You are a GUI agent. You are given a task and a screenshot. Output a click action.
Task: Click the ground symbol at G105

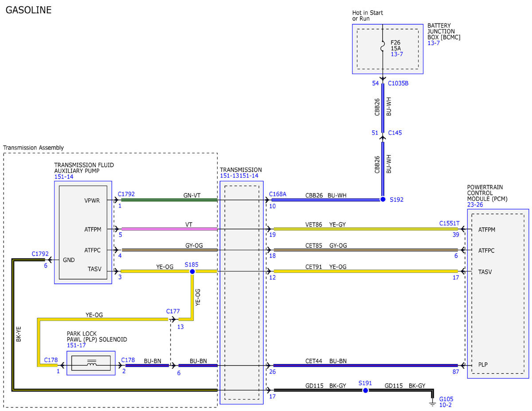click(433, 403)
